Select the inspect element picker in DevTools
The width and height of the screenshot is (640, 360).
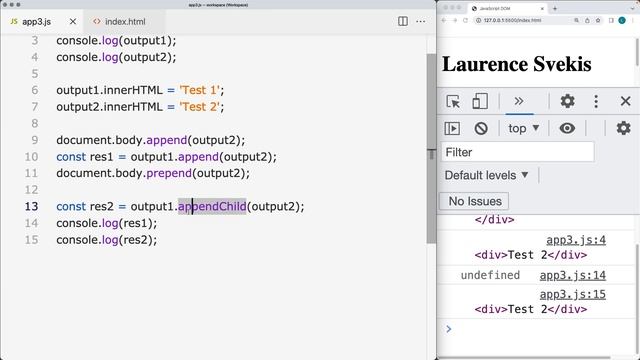tap(453, 101)
